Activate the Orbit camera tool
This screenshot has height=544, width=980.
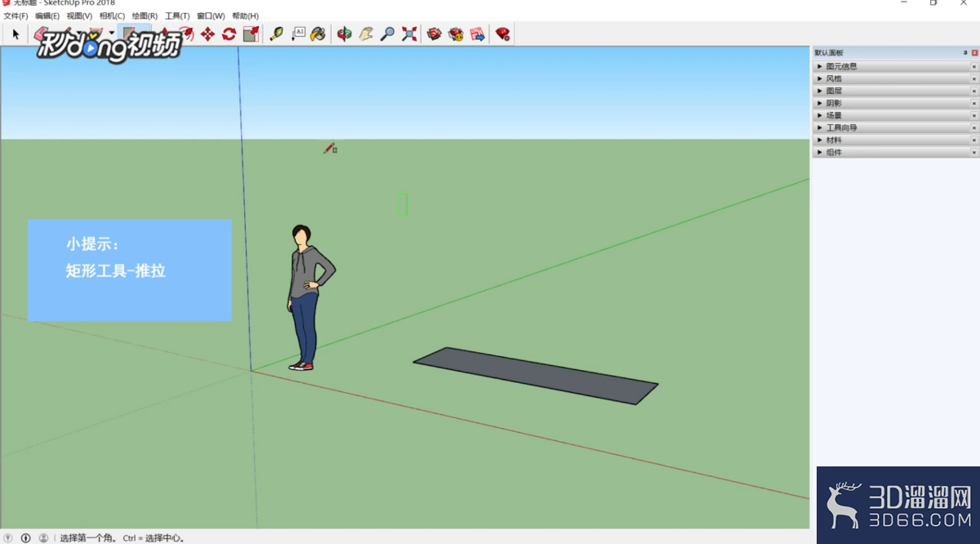click(x=345, y=33)
